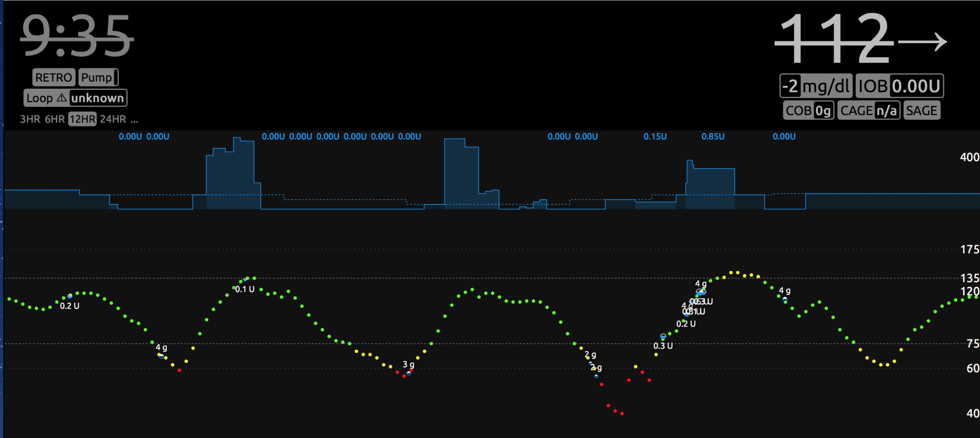Screen dimensions: 980x438
Task: Open the SAGE pill
Action: click(x=922, y=110)
